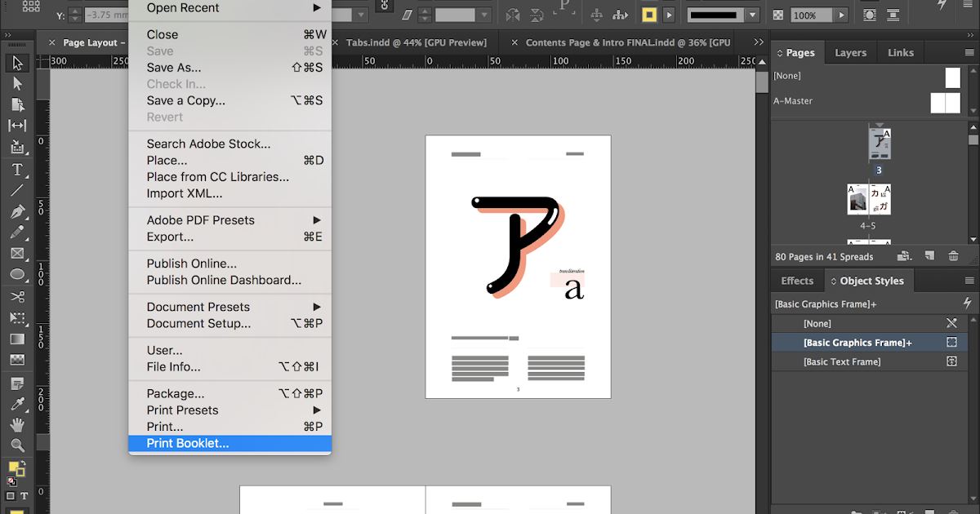
Task: Select [Basic Text Frame] in Object Styles
Action: [x=841, y=361]
